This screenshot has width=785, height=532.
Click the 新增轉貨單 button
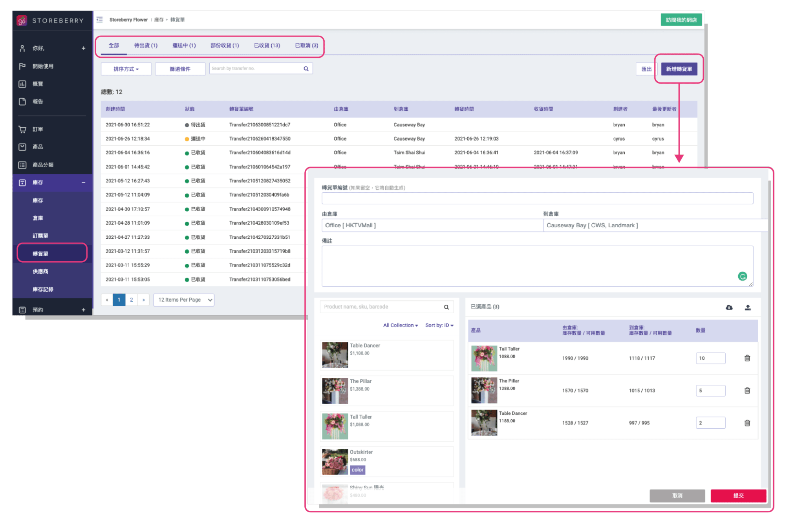tap(679, 69)
